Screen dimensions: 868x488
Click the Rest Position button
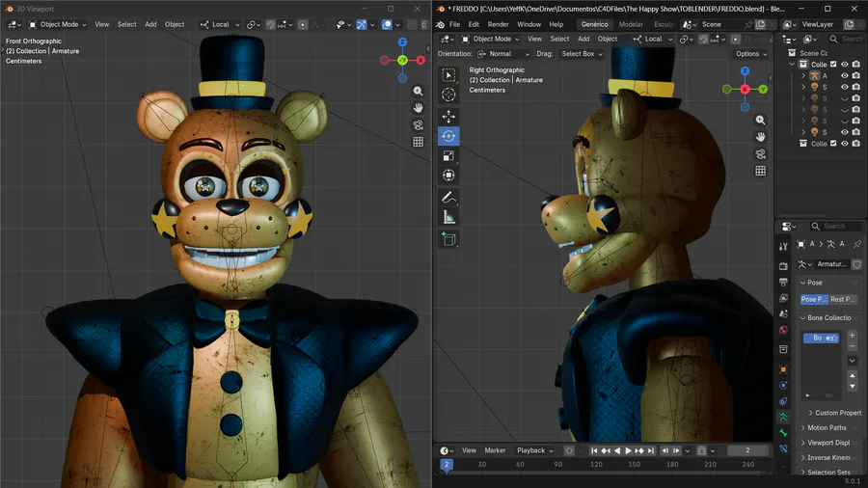coord(843,299)
